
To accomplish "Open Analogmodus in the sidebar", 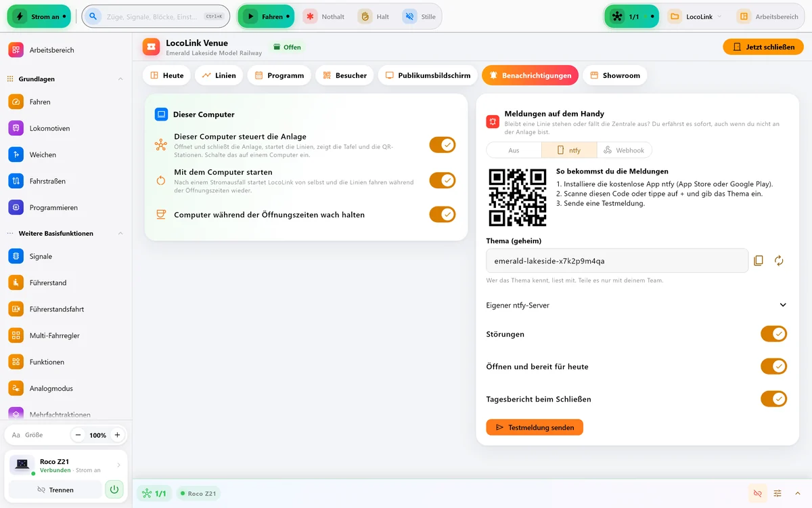I will coord(66,388).
